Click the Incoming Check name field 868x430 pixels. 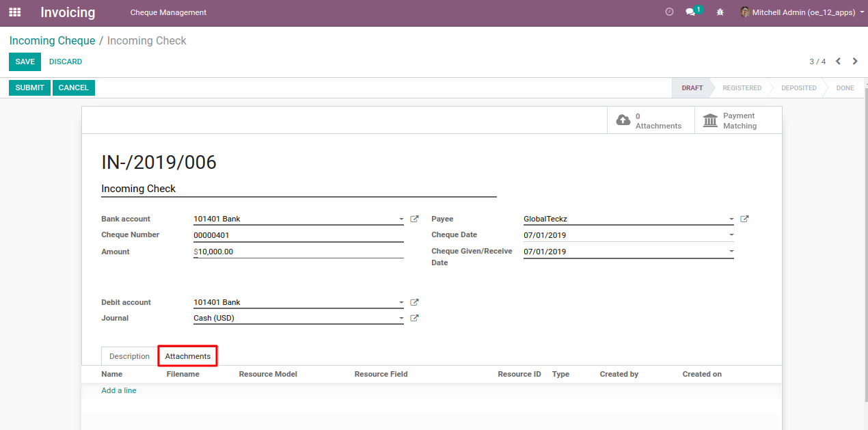click(299, 189)
